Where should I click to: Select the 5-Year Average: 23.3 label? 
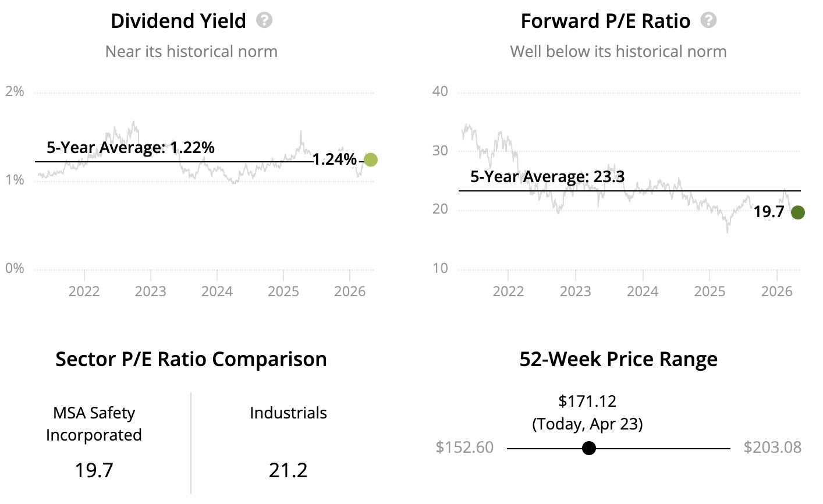point(547,176)
